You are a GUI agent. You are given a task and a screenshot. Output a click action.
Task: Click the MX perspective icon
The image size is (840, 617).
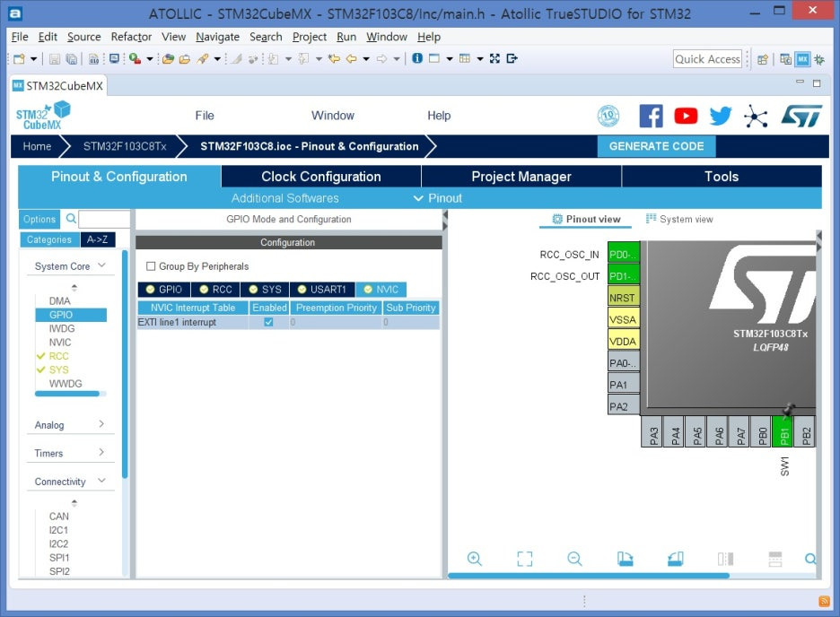click(x=802, y=59)
